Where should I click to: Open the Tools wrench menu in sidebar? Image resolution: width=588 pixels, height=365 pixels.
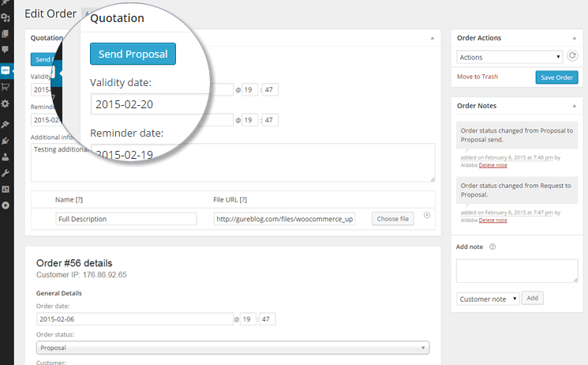[6, 173]
